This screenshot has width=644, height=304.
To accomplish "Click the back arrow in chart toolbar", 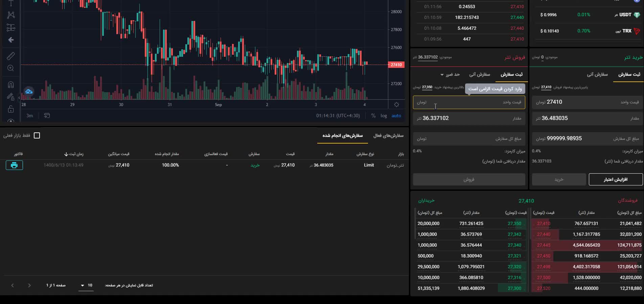I will 11,40.
